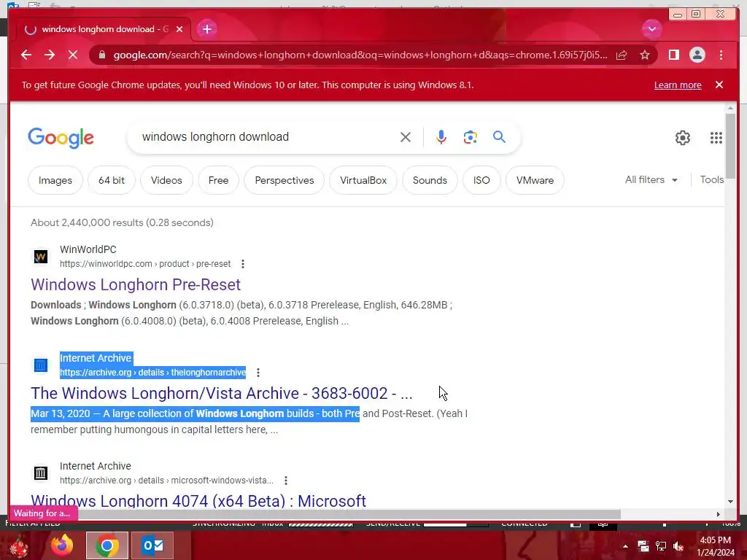
Task: Open Windows Longhorn 4074 x64 Beta result
Action: point(198,500)
